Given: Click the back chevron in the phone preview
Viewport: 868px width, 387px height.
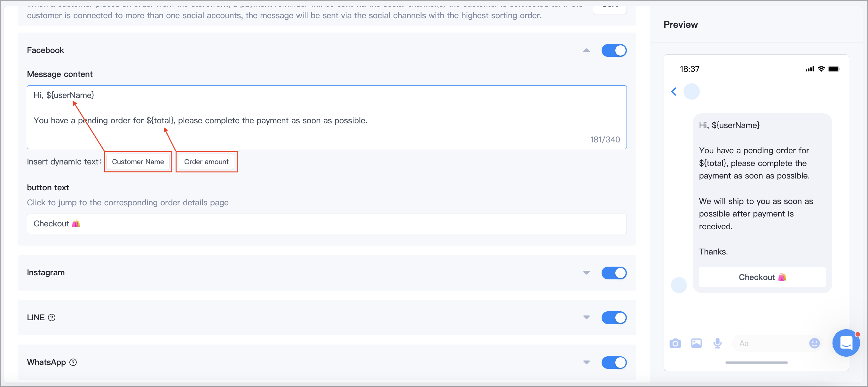Looking at the screenshot, I should (x=674, y=92).
